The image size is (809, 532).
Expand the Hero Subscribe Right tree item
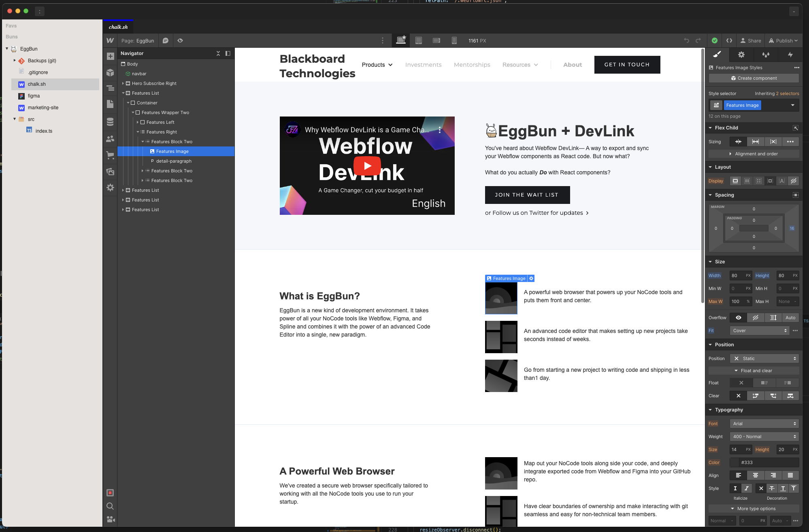point(123,83)
